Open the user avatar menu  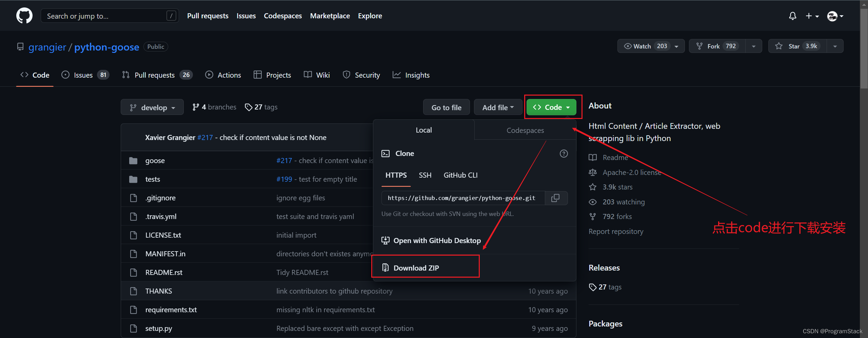coord(835,16)
